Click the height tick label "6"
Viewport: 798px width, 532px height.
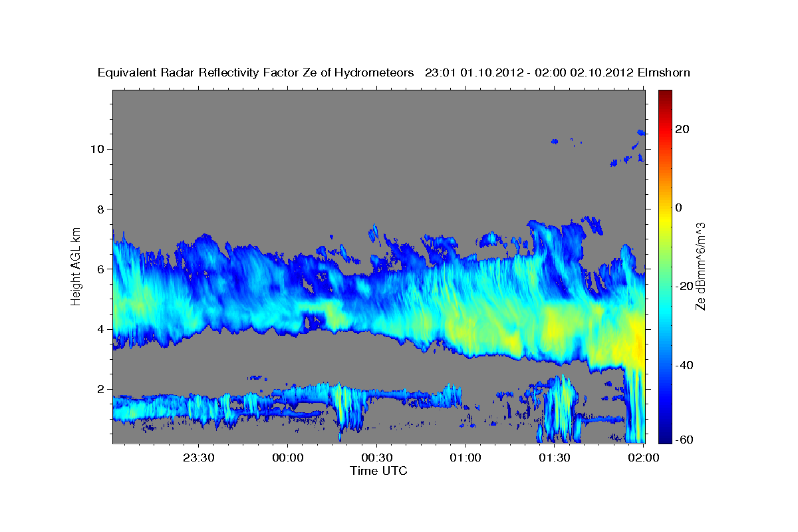coord(101,269)
